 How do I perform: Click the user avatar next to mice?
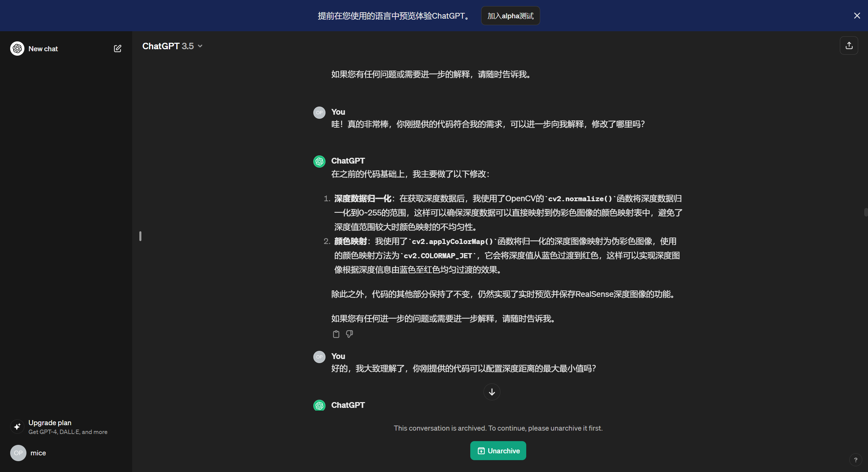click(x=18, y=453)
